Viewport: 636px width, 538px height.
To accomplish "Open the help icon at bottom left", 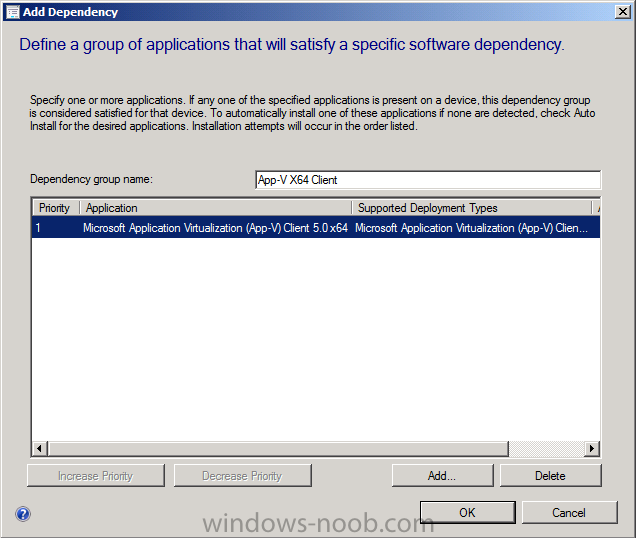I will pos(23,514).
